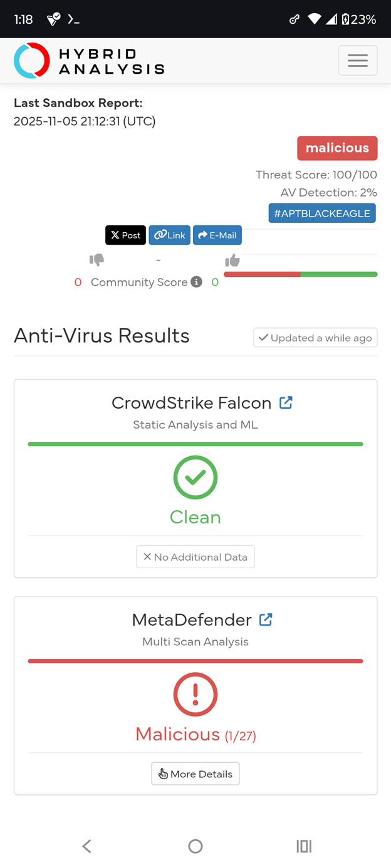Click the Hybrid Analysis logo
Screen dimensions: 391x868
(89, 60)
